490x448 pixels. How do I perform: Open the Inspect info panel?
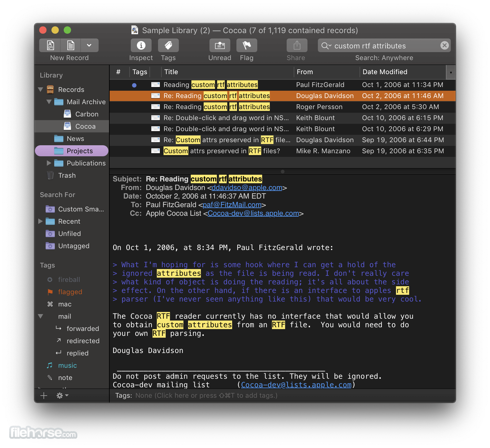tap(141, 45)
